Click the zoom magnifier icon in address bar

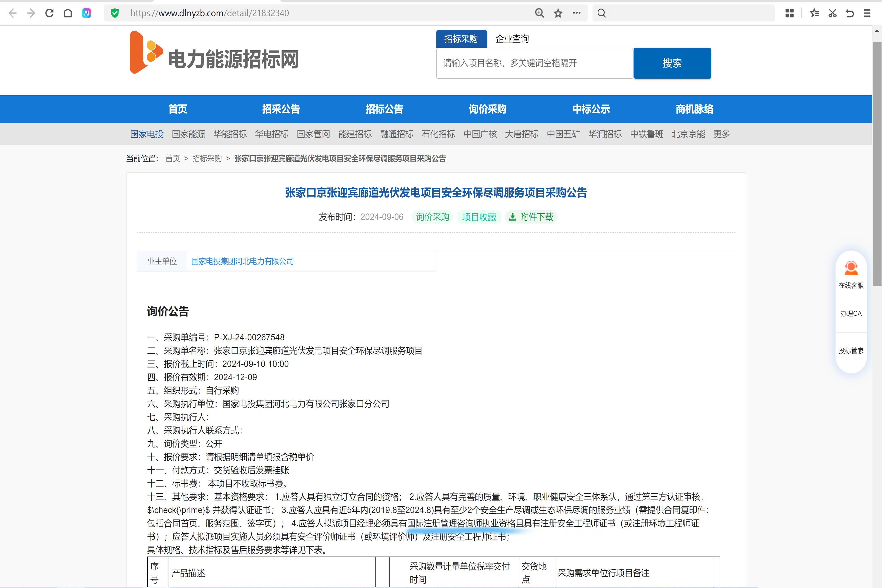[539, 13]
